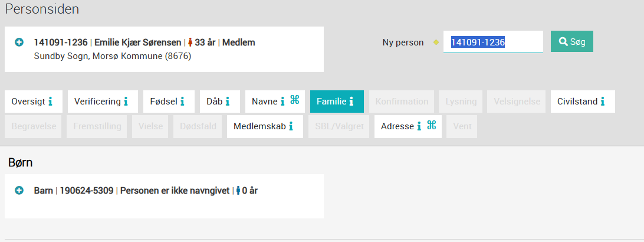Click the Søg search button
Viewport: 644px width, 242px height.
[571, 41]
